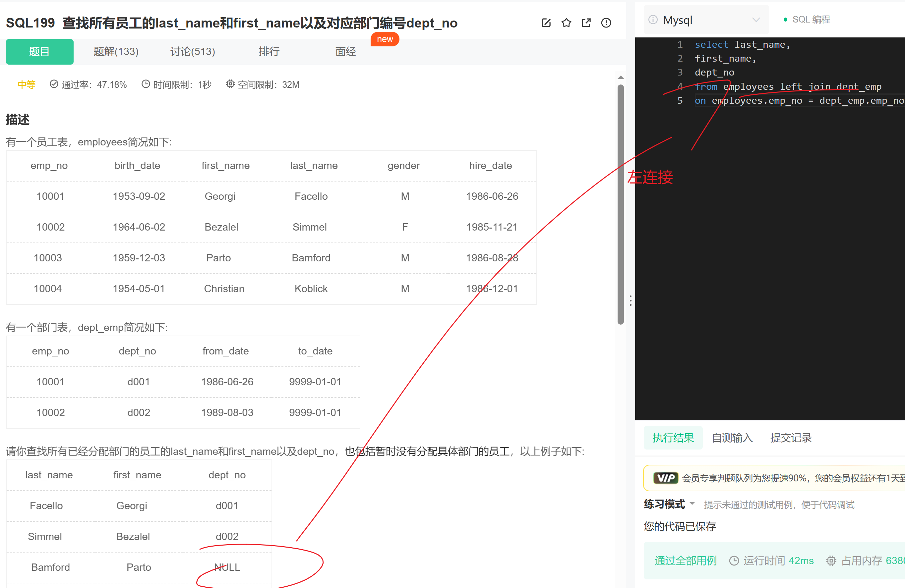The height and width of the screenshot is (588, 905).
Task: Click the problem title SQL199
Action: click(232, 23)
